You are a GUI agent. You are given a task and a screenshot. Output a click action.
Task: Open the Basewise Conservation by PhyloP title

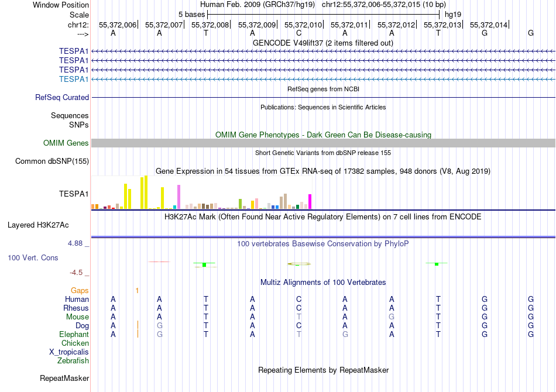(x=322, y=243)
